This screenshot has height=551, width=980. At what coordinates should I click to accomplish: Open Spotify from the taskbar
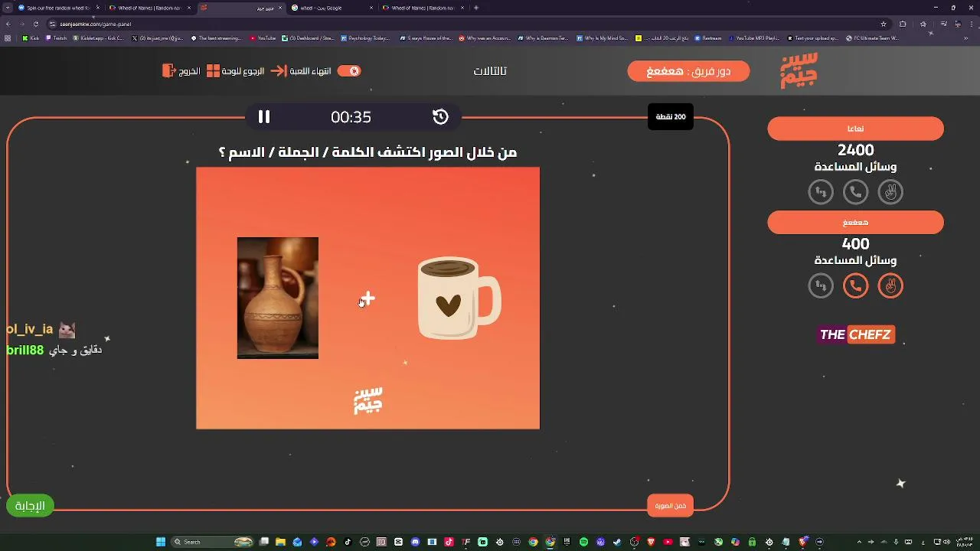coord(583,542)
